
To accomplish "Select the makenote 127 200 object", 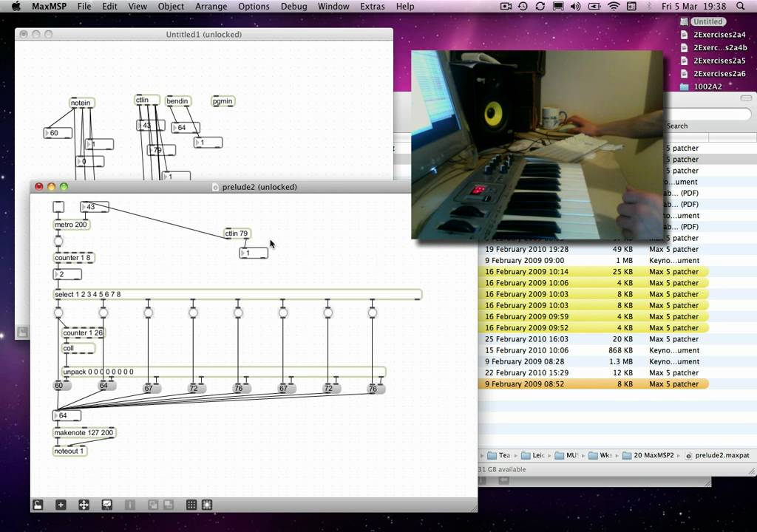I will coord(84,432).
